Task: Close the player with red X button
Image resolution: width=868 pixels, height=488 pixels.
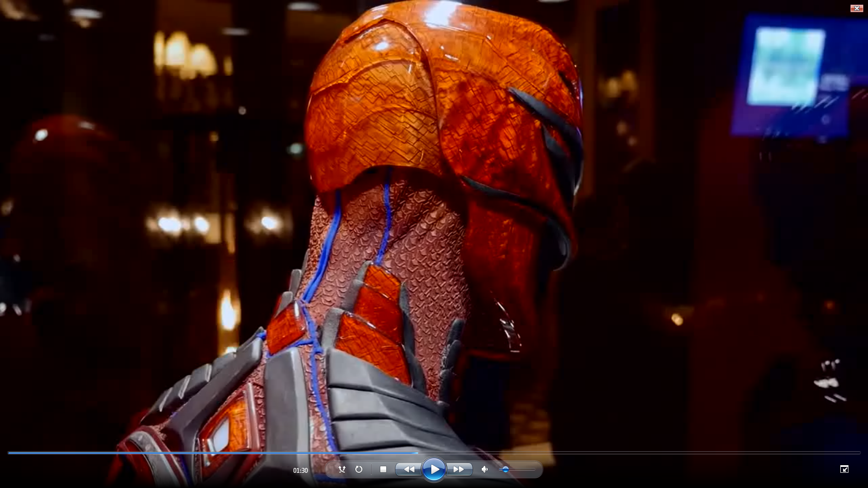Action: [857, 8]
